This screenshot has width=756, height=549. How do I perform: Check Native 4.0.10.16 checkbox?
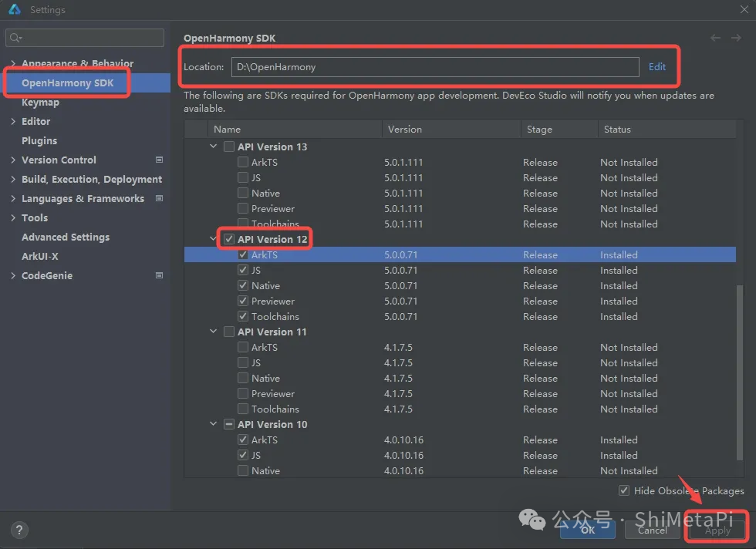pyautogui.click(x=243, y=470)
